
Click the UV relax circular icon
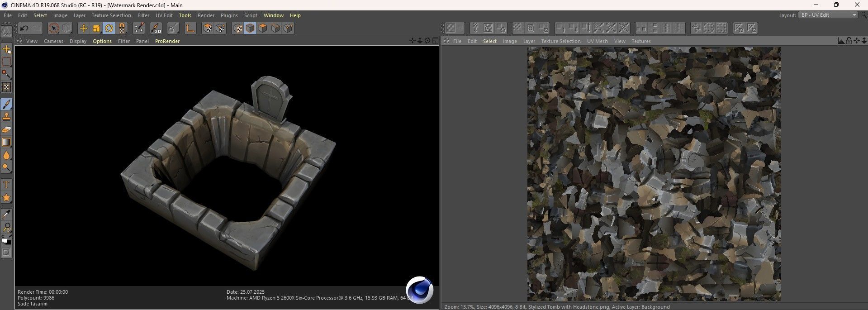pos(709,28)
